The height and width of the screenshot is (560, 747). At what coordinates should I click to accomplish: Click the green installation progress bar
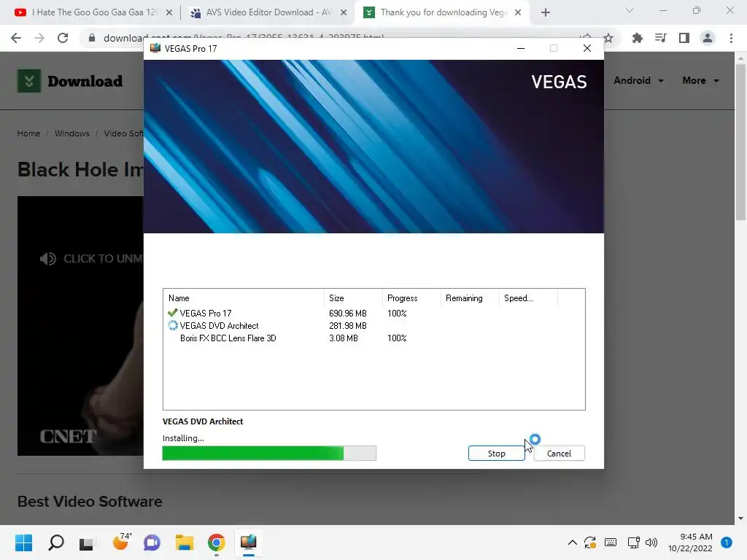(269, 454)
